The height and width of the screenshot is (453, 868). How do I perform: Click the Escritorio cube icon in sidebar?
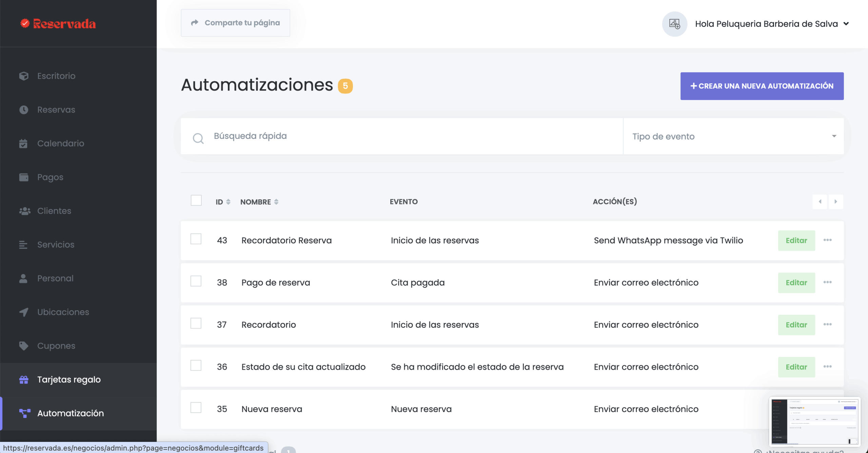24,76
